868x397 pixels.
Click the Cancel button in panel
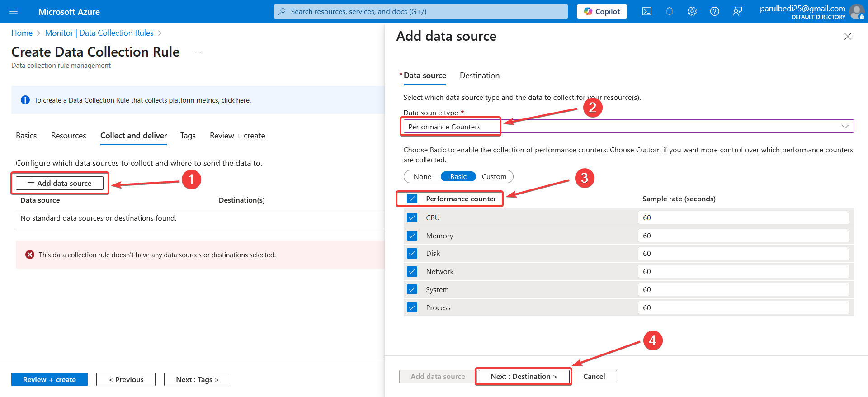(x=594, y=376)
